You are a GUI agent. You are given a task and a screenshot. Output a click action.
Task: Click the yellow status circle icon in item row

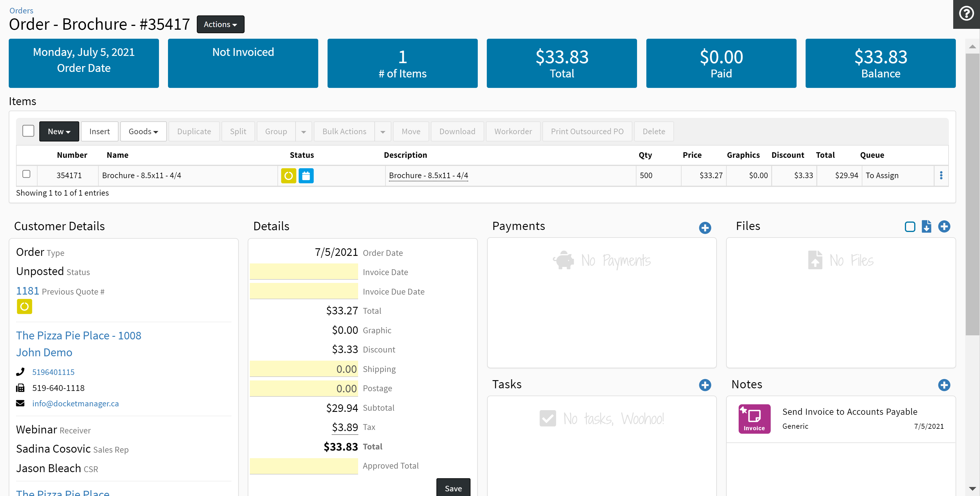pos(288,176)
